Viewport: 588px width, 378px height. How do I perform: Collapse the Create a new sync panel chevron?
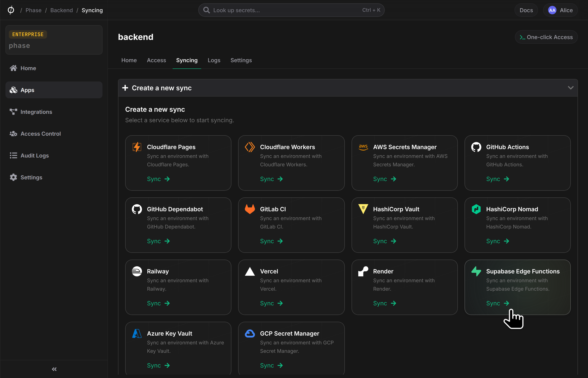[x=571, y=88]
